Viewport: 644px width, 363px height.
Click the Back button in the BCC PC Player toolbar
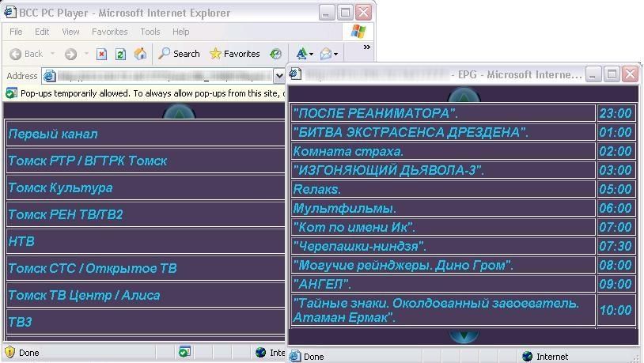[x=26, y=54]
